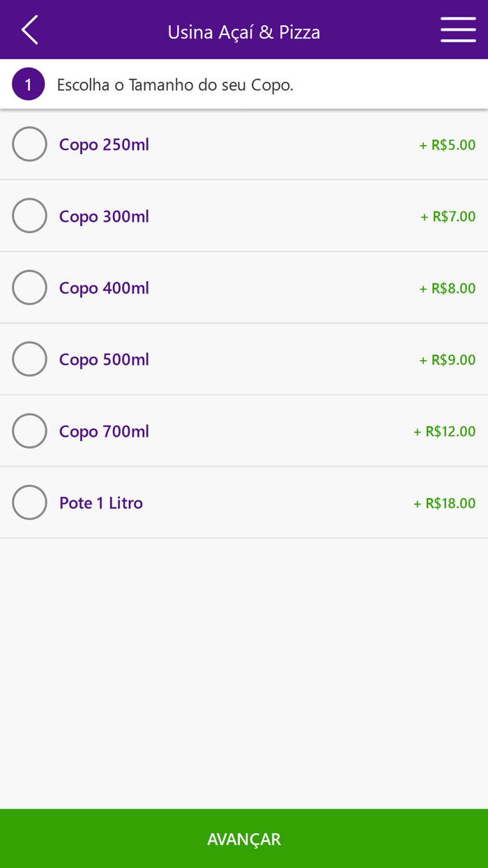488x868 pixels.
Task: Click the + R$7.00 price text
Action: click(447, 217)
